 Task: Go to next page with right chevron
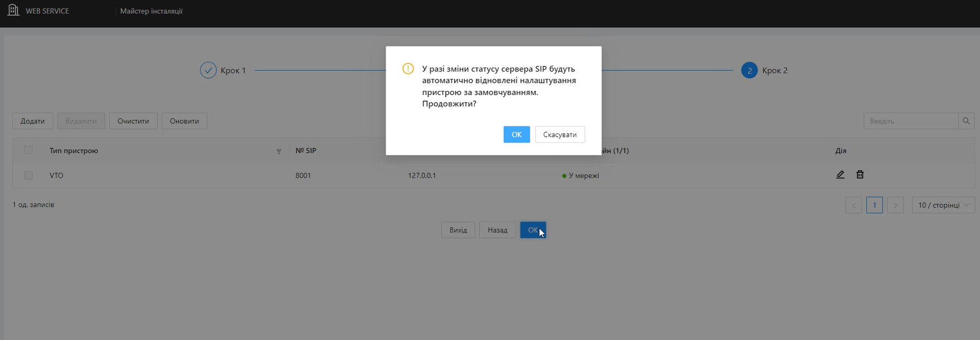pos(895,205)
